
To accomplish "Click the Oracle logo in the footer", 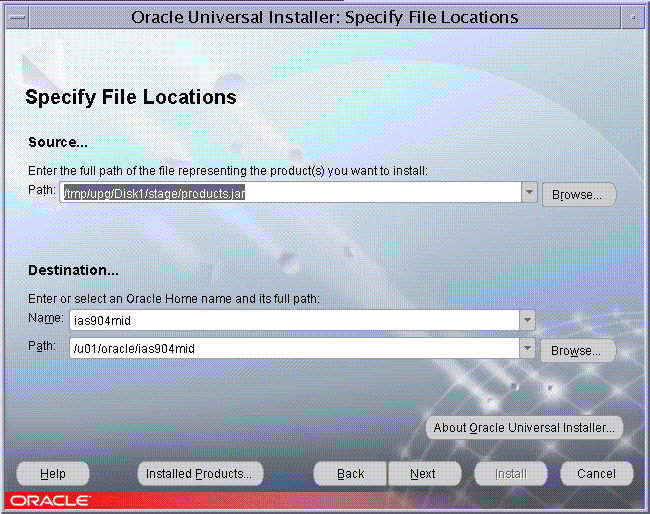I will [x=50, y=501].
